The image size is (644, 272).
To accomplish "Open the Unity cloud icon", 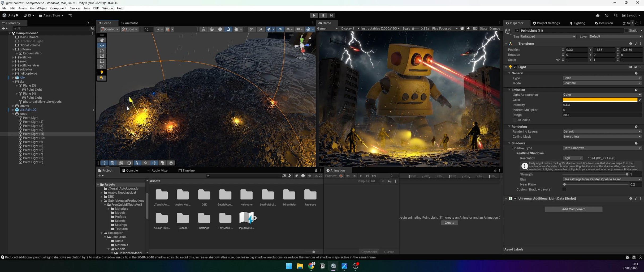I will (598, 15).
